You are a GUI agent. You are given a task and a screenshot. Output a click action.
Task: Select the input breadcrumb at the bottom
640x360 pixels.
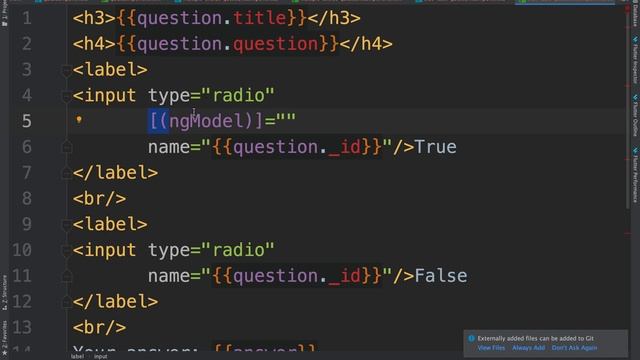(x=100, y=357)
